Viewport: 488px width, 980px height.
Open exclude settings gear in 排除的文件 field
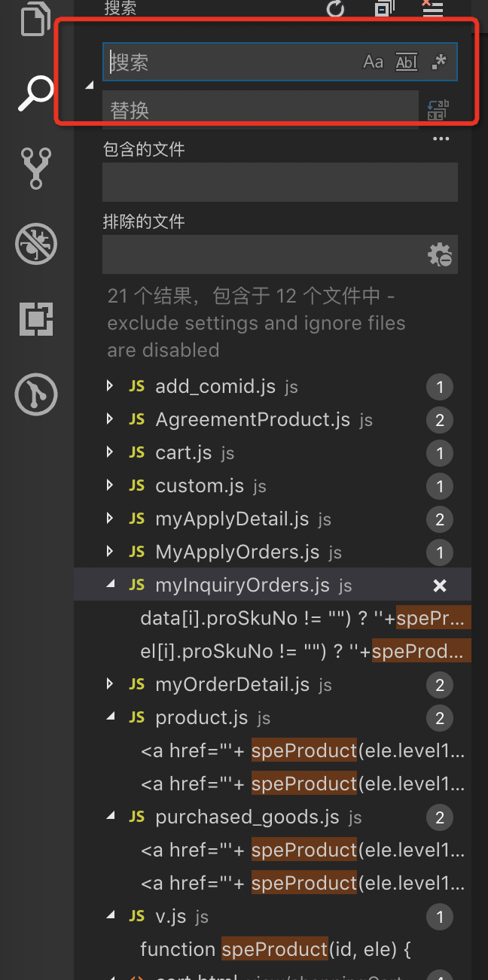(x=441, y=254)
